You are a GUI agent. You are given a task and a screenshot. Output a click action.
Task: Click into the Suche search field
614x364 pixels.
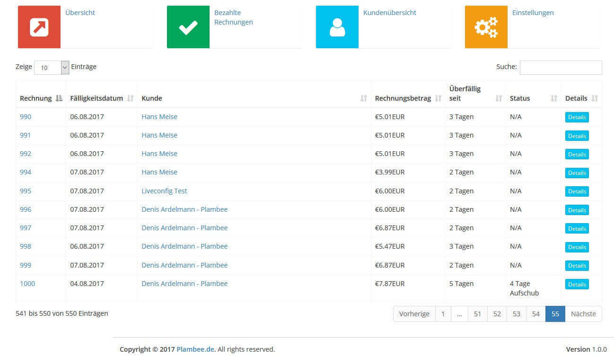pyautogui.click(x=561, y=68)
